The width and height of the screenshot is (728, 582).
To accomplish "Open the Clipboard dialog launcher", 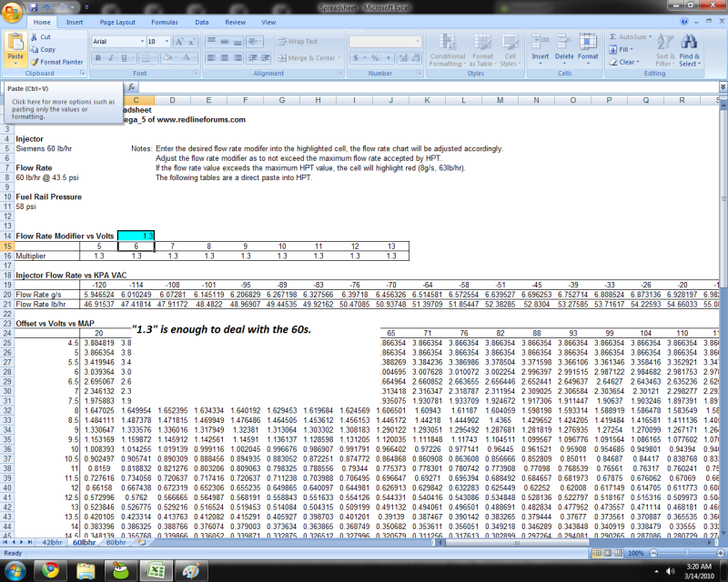I will pos(82,73).
